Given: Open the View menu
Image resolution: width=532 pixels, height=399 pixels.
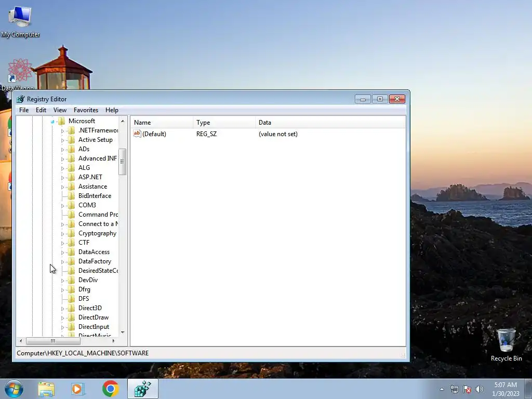Looking at the screenshot, I should point(60,110).
